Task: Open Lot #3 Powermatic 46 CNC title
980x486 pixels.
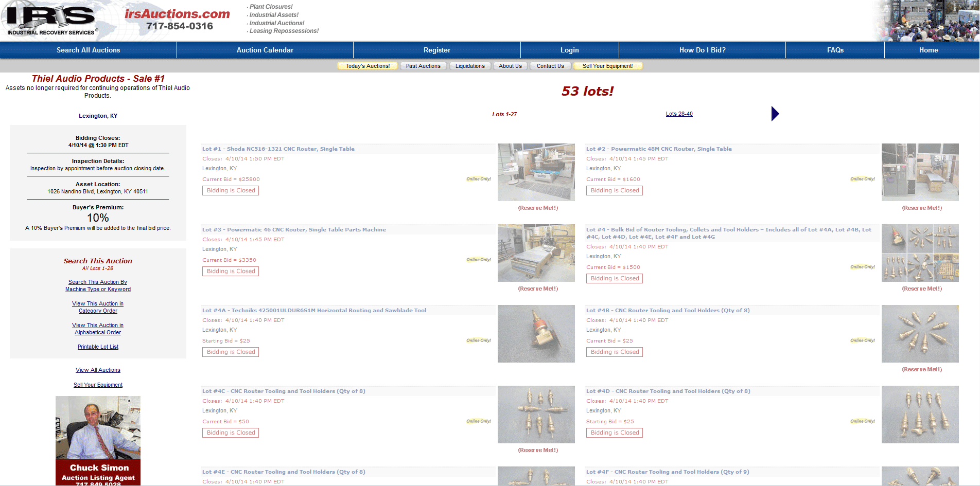Action: click(x=294, y=229)
